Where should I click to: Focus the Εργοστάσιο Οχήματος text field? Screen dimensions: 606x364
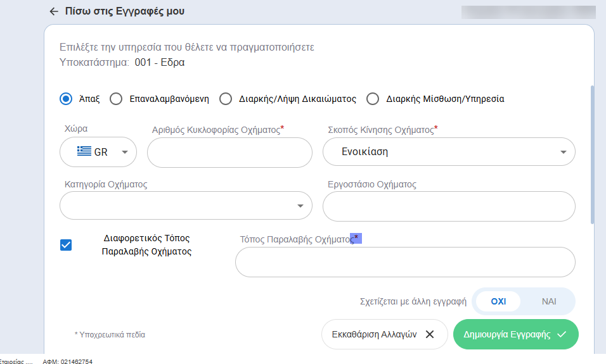pyautogui.click(x=449, y=206)
